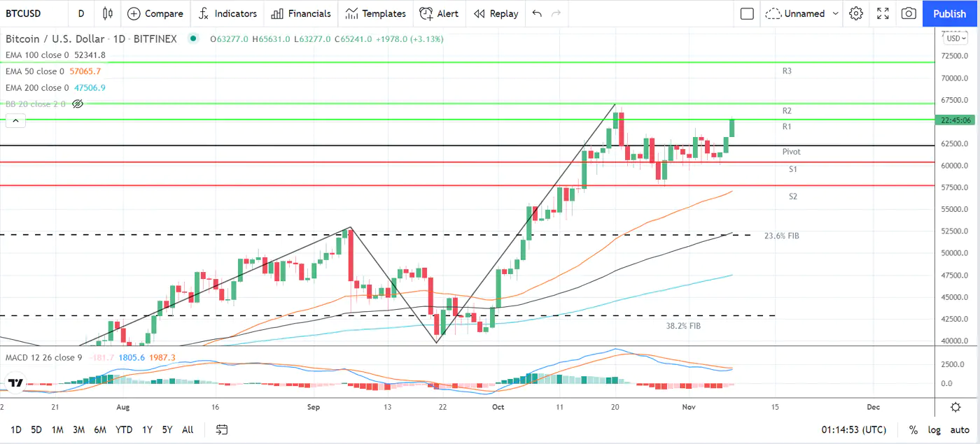Open the USD currency dropdown
This screenshot has width=980, height=444.
(955, 38)
